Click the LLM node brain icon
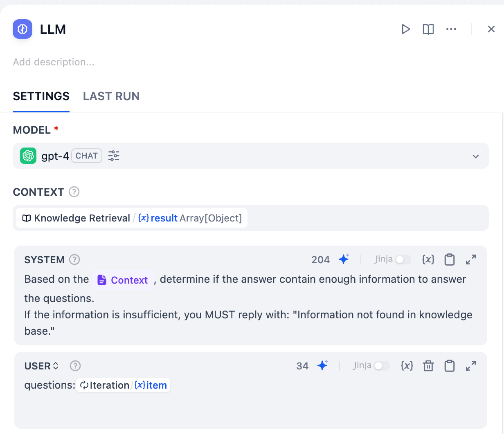Screen dimensions: 504x434 pyautogui.click(x=22, y=29)
